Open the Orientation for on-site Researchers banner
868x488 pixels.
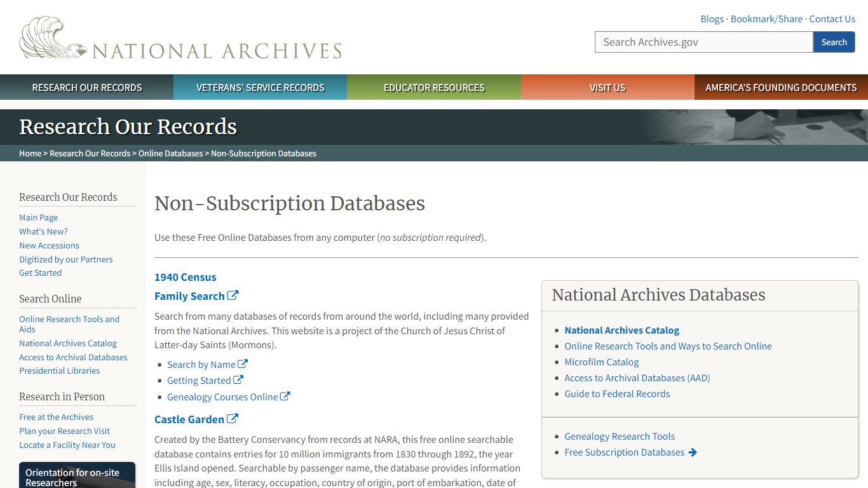77,475
